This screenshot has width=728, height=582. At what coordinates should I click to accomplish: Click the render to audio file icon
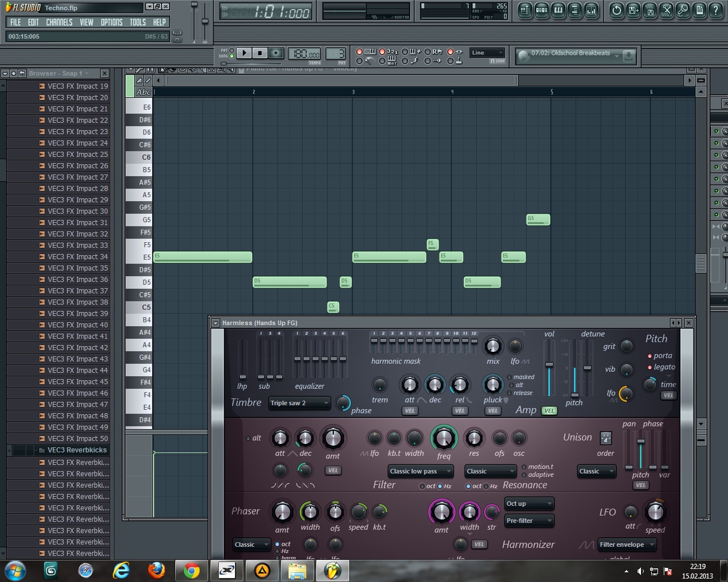(650, 10)
